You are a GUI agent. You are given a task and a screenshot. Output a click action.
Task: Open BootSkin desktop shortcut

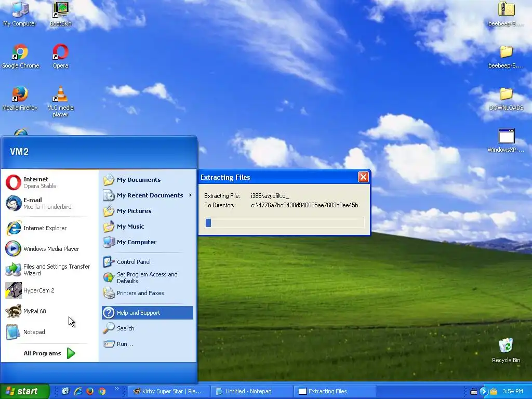pos(60,14)
